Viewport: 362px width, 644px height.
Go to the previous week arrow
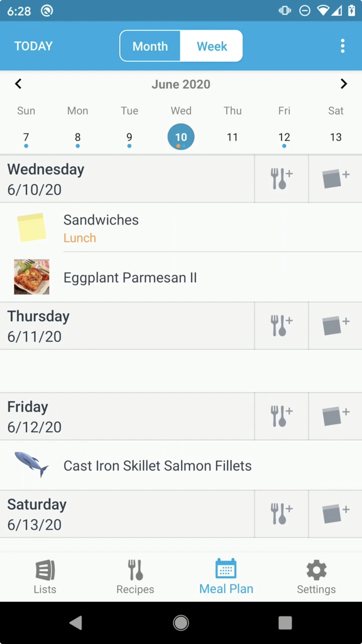18,84
